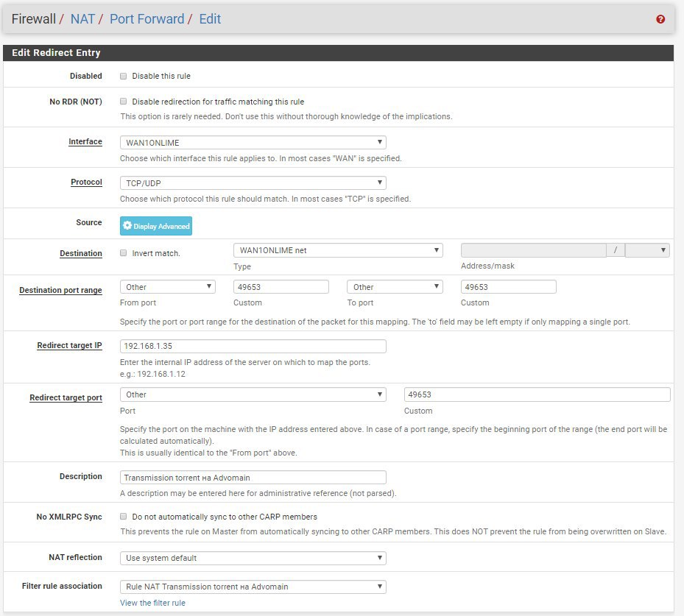Go to NAT in the breadcrumb
This screenshot has height=616, width=684.
[82, 18]
